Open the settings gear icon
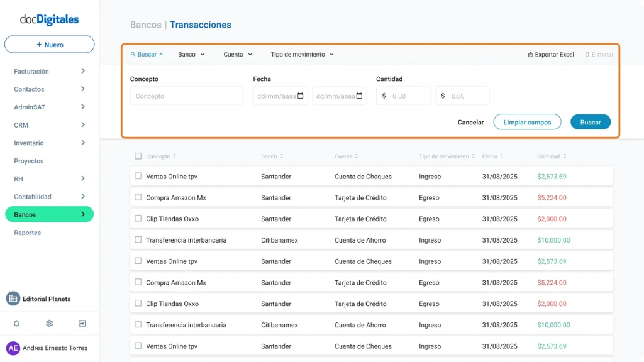 click(49, 323)
